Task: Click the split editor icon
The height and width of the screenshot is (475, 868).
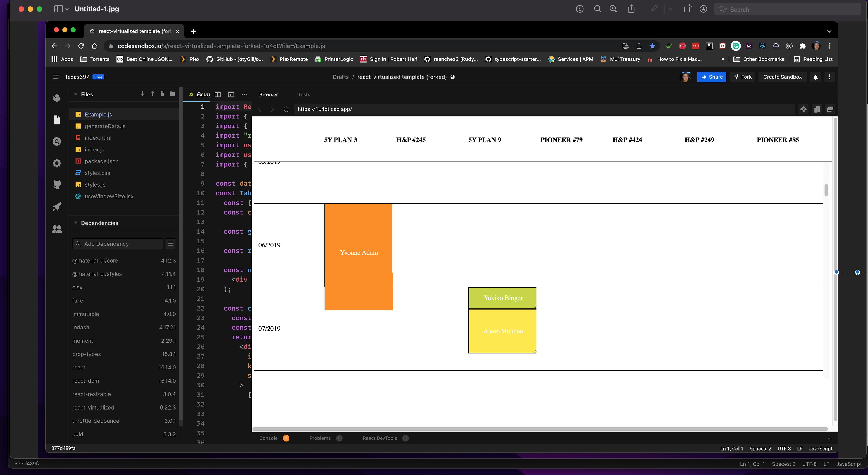Action: pyautogui.click(x=218, y=95)
